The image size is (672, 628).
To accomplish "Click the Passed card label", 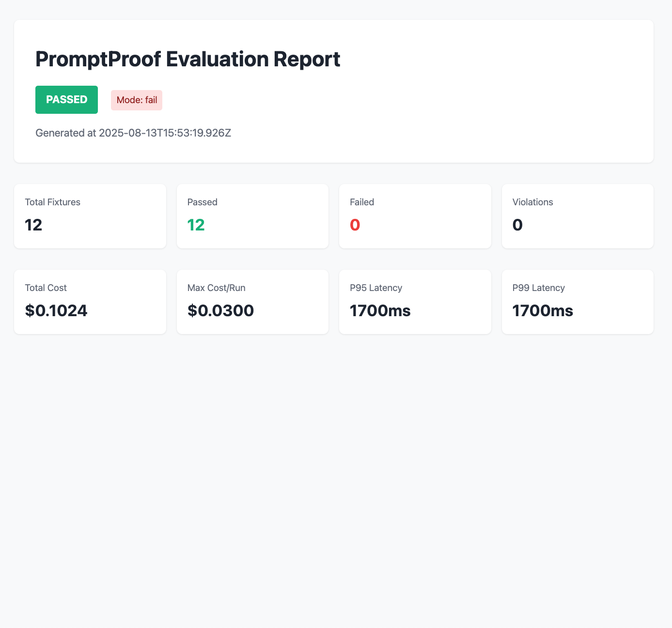I will click(202, 202).
